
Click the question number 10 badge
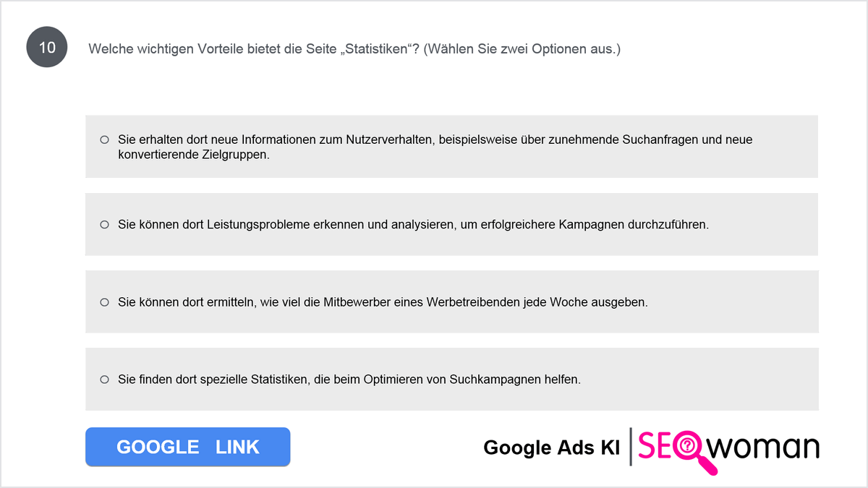[x=47, y=48]
